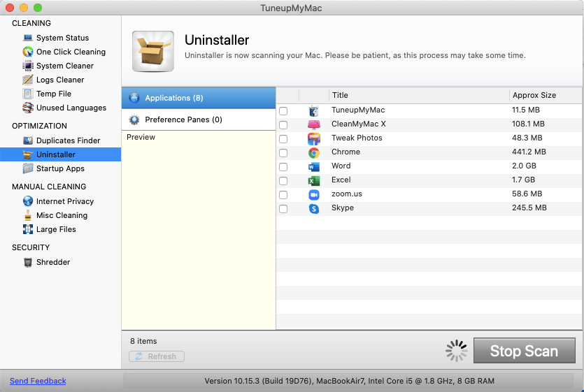Open the Send Feedback link

pos(38,381)
